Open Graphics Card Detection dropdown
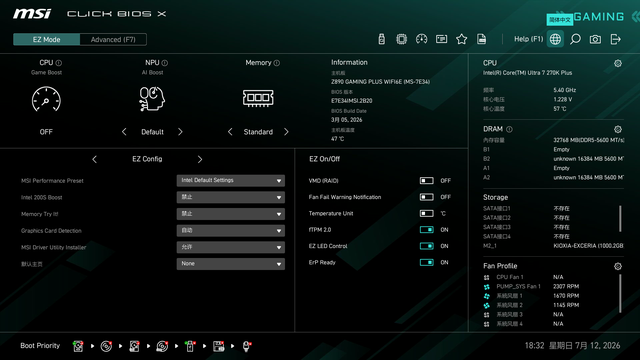The width and height of the screenshot is (640, 360). [x=231, y=231]
